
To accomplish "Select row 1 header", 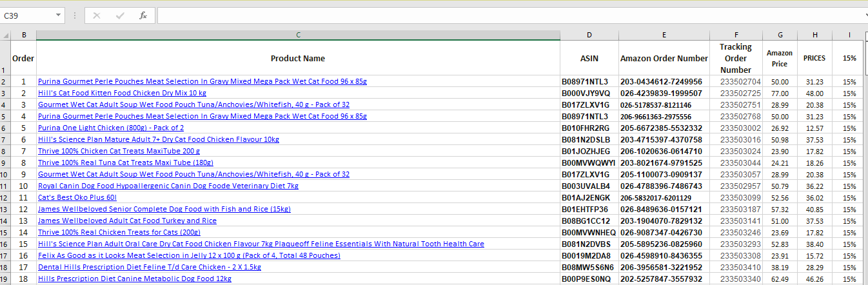I will 5,58.
